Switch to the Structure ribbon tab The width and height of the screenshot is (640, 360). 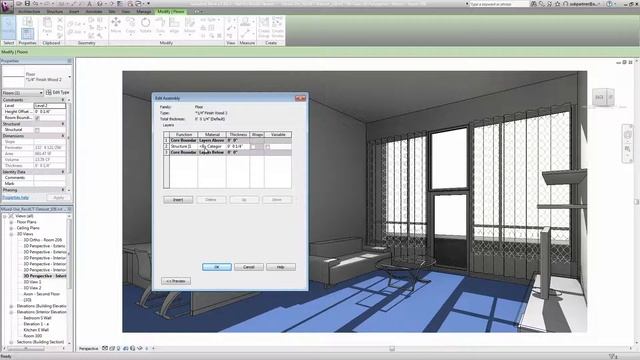click(x=55, y=11)
